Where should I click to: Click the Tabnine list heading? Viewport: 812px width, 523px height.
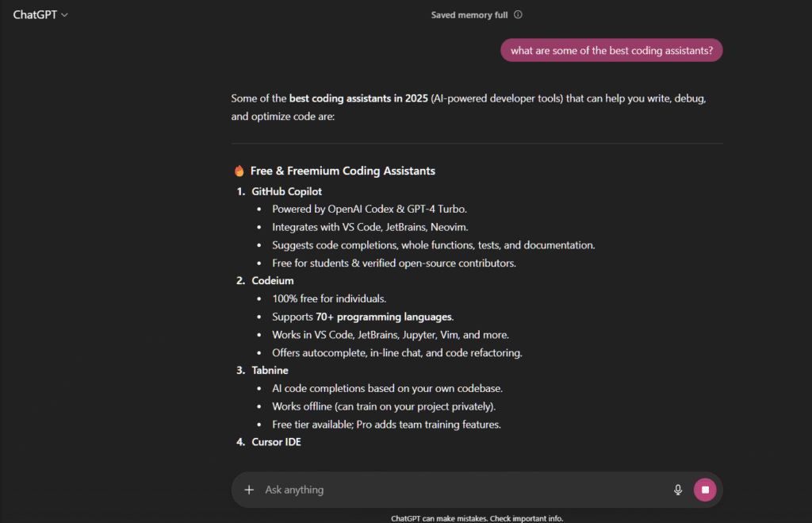pyautogui.click(x=270, y=371)
